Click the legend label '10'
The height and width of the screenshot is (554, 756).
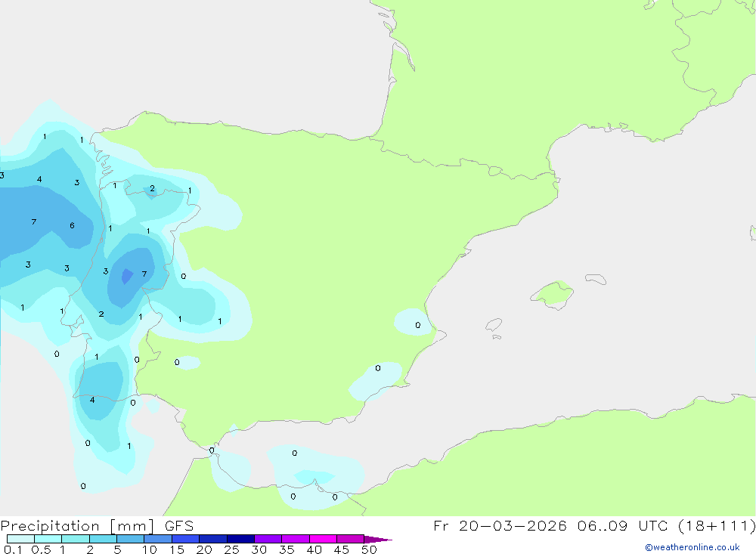[x=150, y=549]
